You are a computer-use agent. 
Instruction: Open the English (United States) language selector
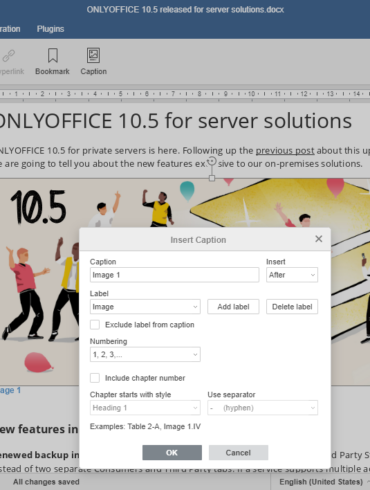[321, 482]
